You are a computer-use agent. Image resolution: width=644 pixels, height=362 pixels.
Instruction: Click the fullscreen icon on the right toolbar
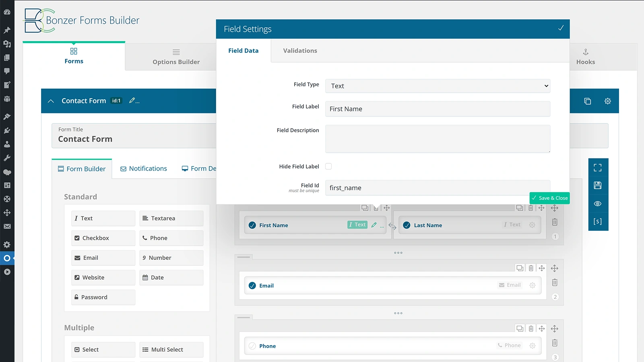598,167
